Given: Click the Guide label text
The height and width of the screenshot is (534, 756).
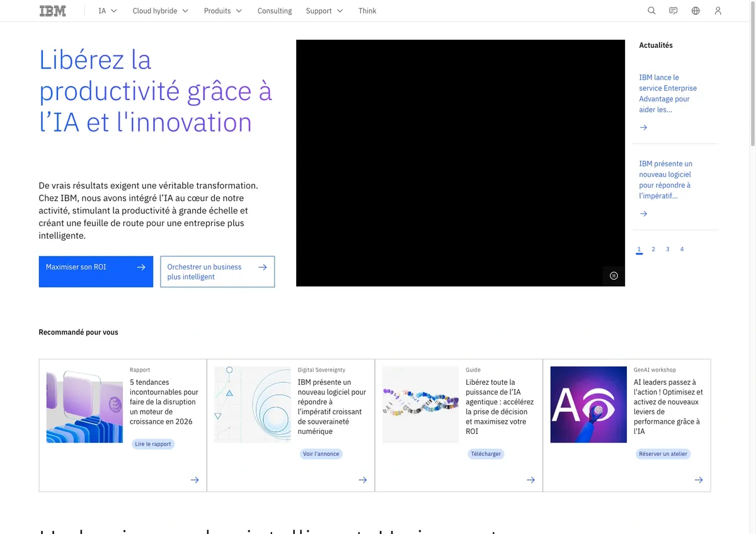Looking at the screenshot, I should coord(473,370).
